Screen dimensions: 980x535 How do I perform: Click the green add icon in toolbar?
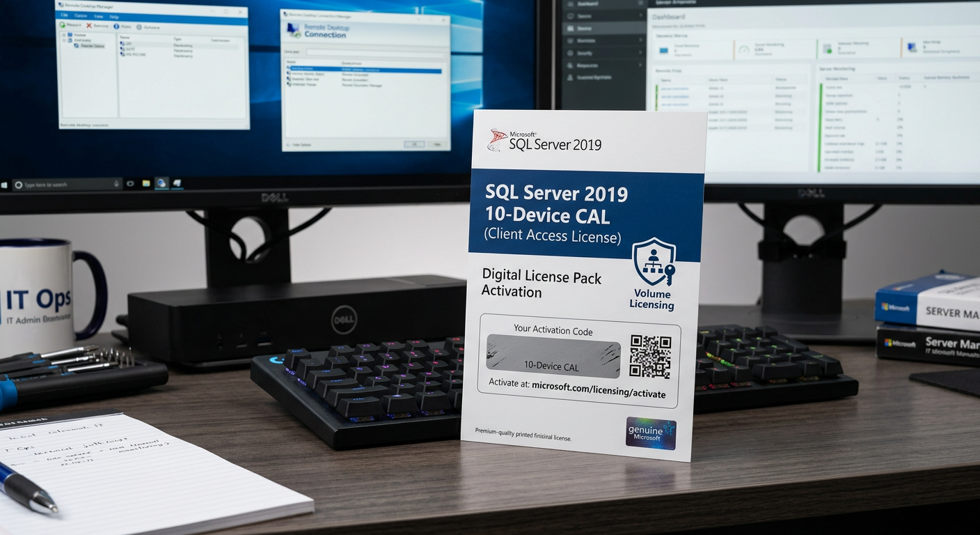(x=62, y=25)
